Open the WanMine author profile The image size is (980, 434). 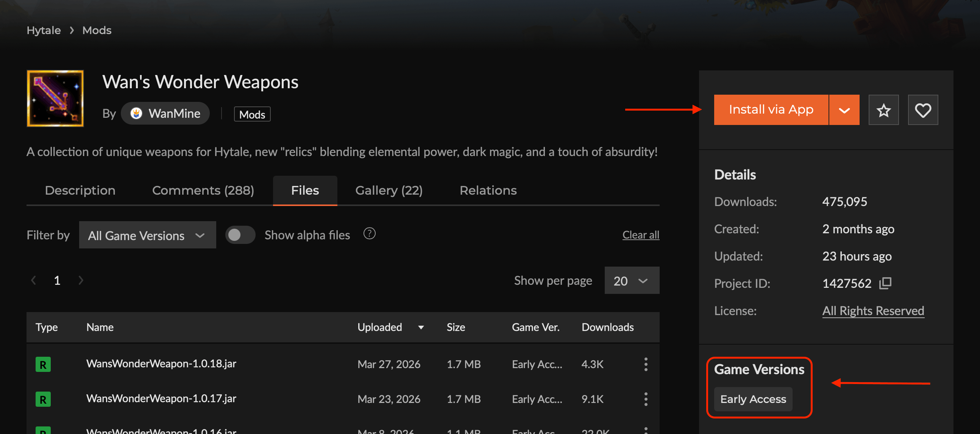click(165, 113)
